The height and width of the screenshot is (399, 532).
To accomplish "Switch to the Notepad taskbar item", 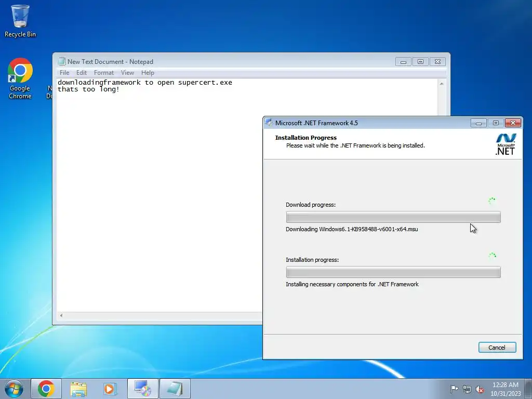I will point(175,389).
